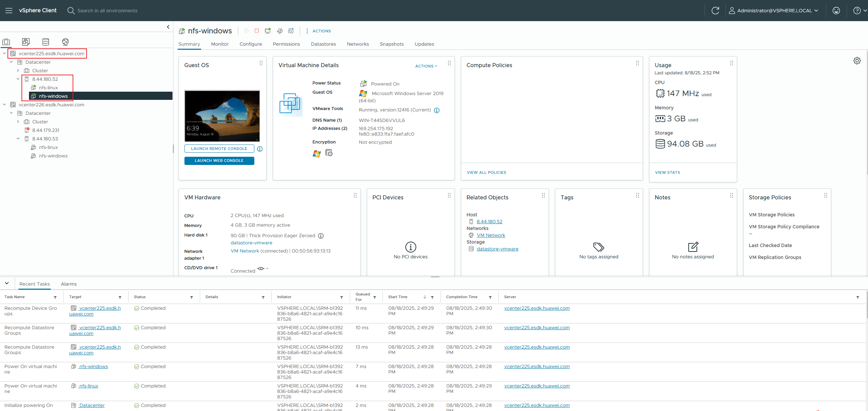Click the Power Off VM icon
The image size is (868, 411).
pos(257,31)
